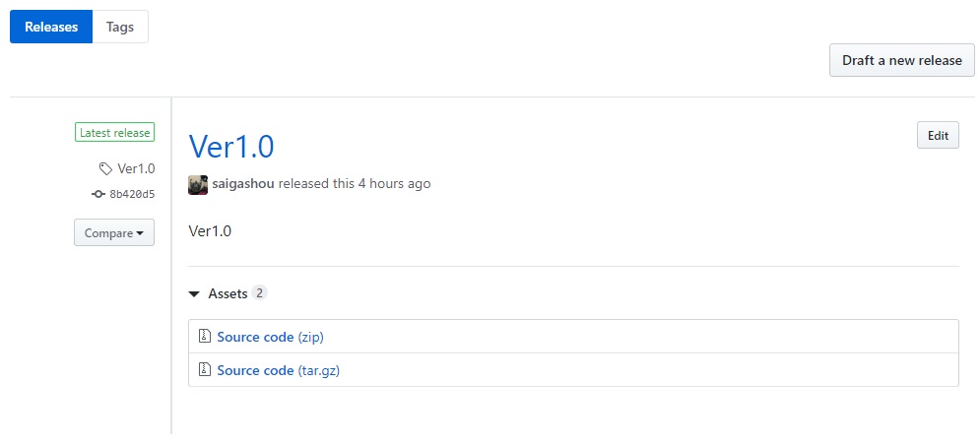Visit saigashou's profile link
Image resolution: width=980 pixels, height=446 pixels.
click(243, 184)
